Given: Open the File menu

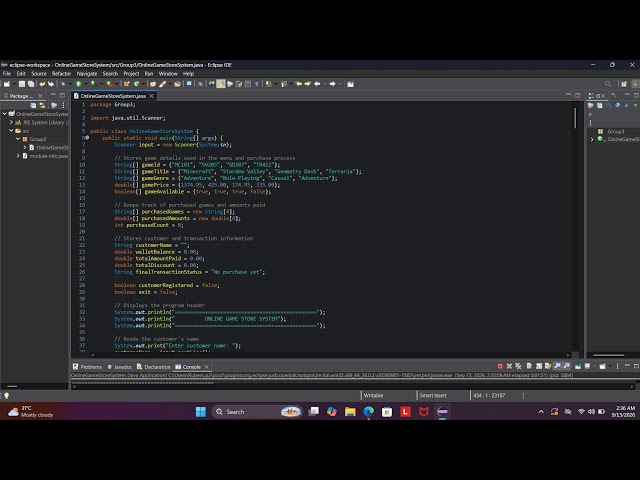Looking at the screenshot, I should coord(7,74).
